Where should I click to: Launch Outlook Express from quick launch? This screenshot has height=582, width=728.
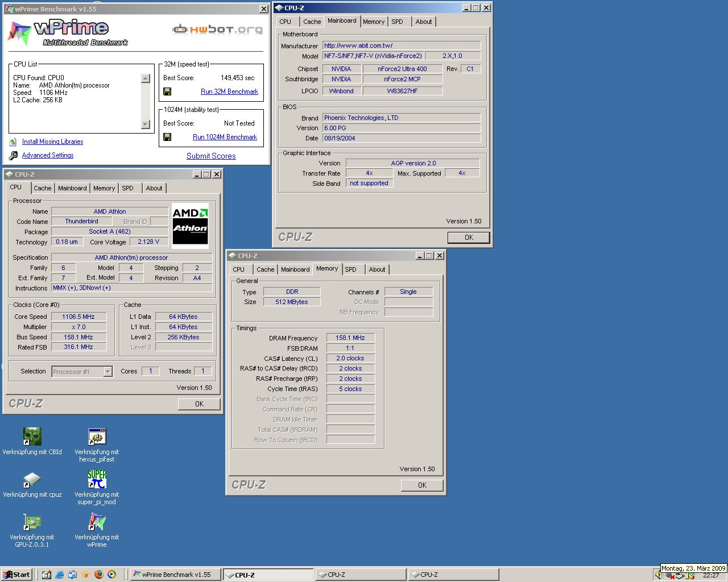coord(73,575)
